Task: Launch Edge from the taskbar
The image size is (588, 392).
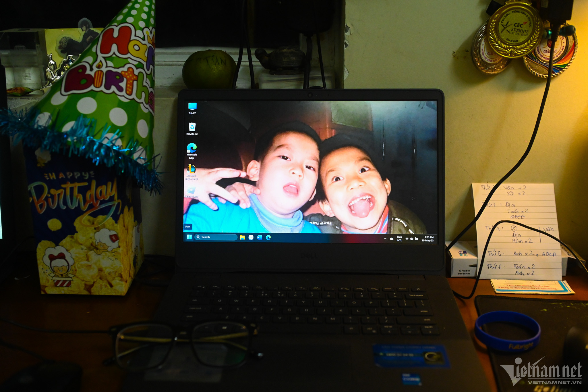Action: (x=268, y=237)
